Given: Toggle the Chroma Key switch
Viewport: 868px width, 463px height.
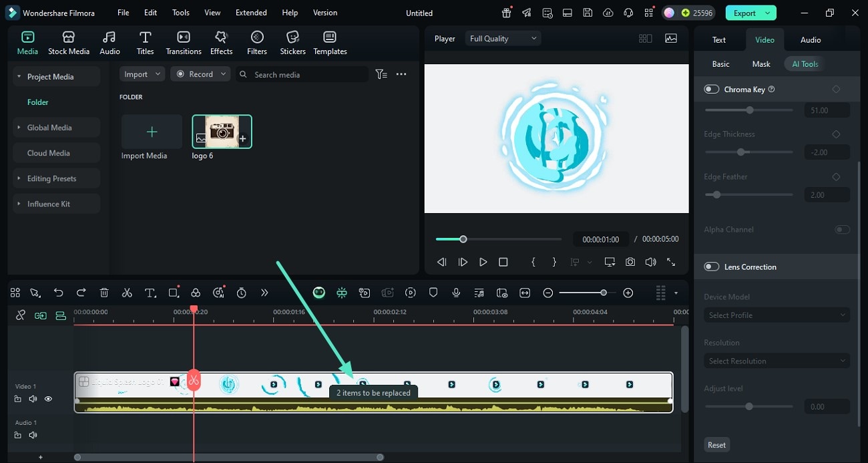Looking at the screenshot, I should [712, 90].
